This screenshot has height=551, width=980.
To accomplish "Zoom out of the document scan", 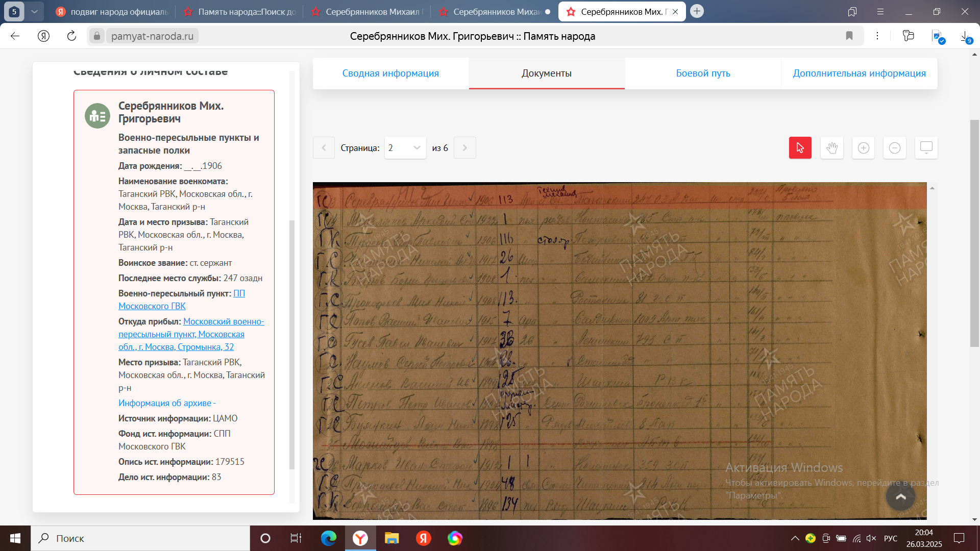I will [894, 148].
